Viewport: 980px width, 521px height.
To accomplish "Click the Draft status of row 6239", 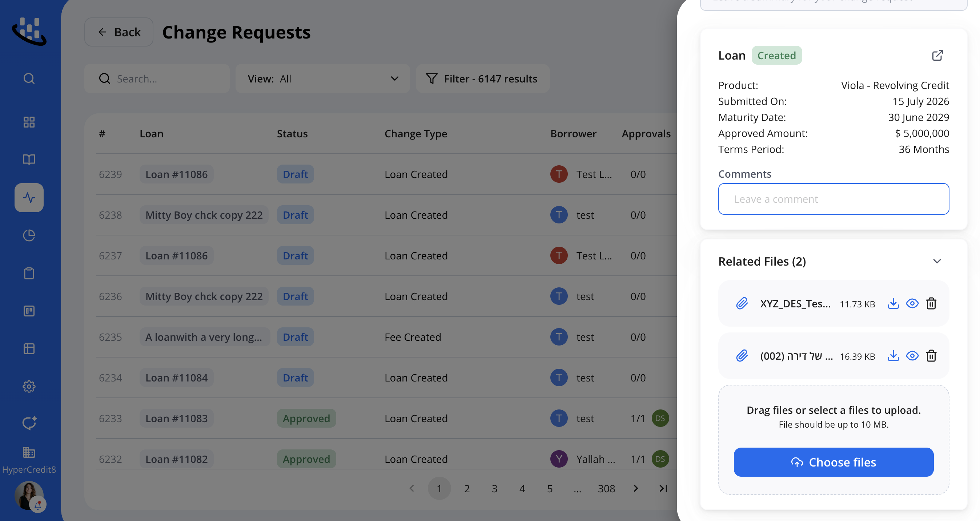I will (x=295, y=174).
